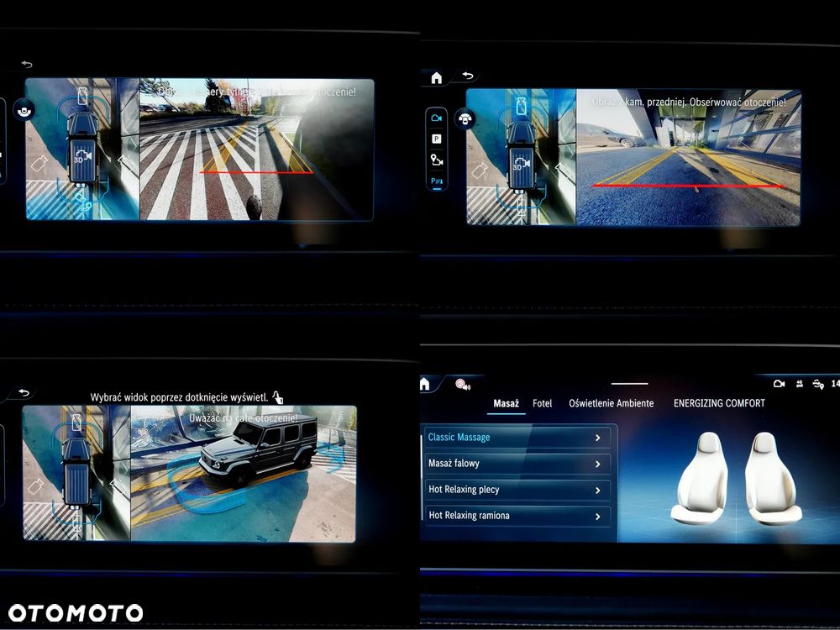Open the ENERGIZING COMFORT tab
The image size is (840, 630).
720,403
